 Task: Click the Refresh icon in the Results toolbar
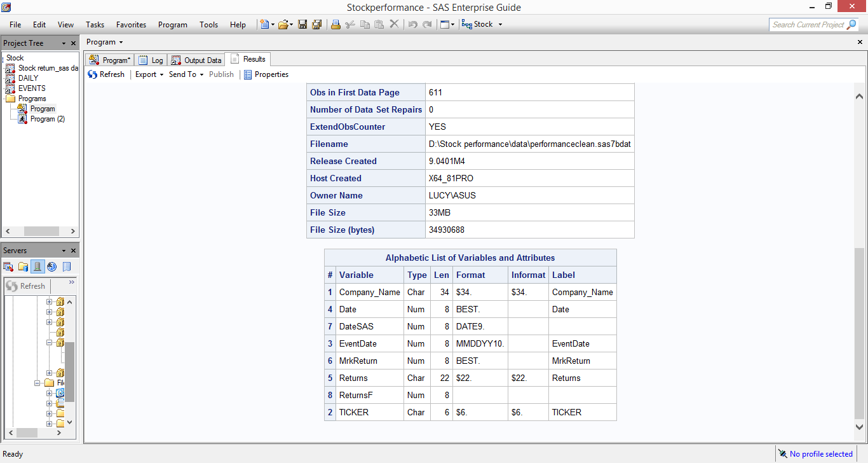pos(93,74)
